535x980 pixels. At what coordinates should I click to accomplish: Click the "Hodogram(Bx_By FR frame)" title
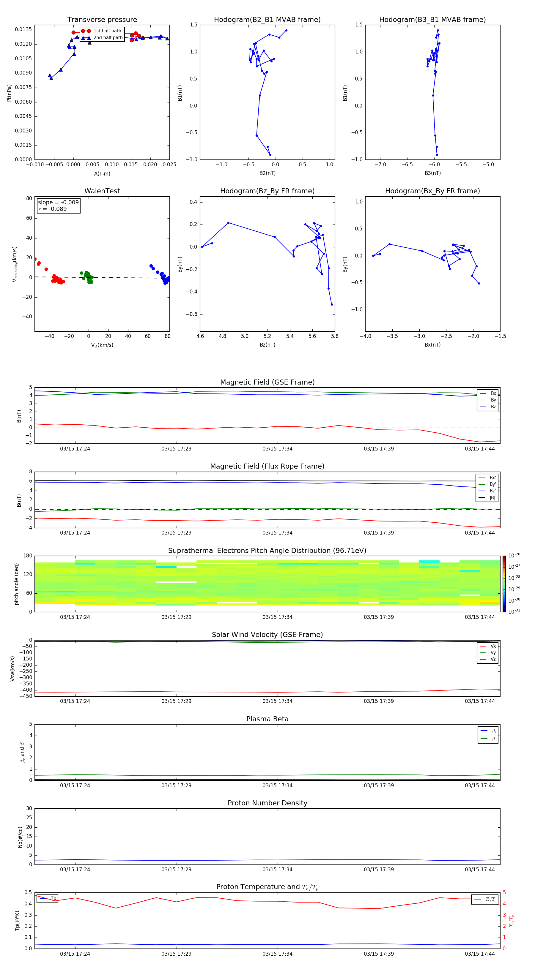pyautogui.click(x=432, y=191)
